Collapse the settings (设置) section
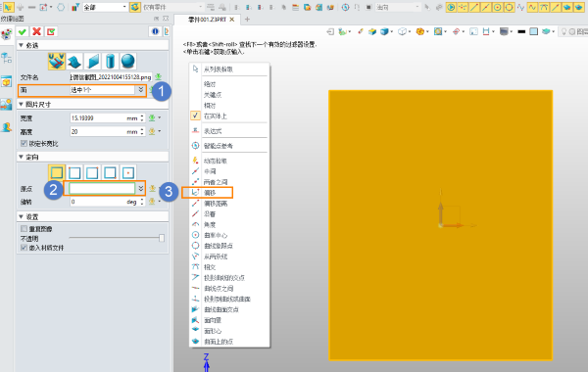 tap(21, 216)
